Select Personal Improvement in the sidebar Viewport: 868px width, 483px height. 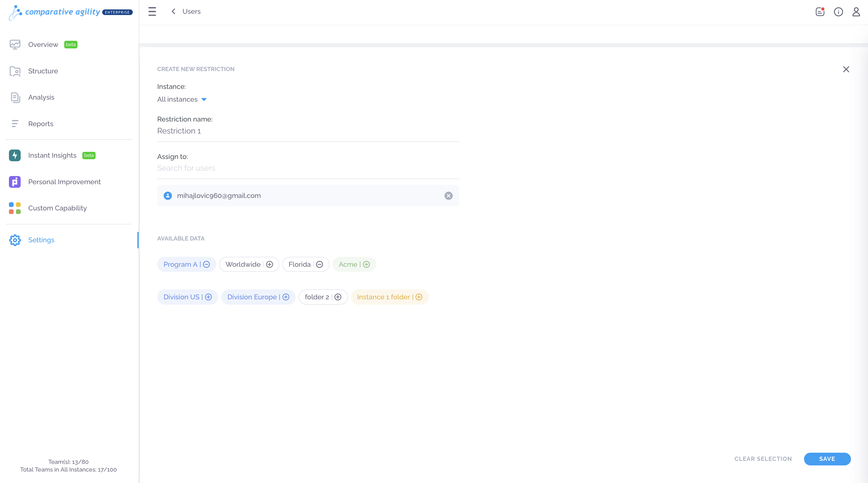(x=64, y=182)
